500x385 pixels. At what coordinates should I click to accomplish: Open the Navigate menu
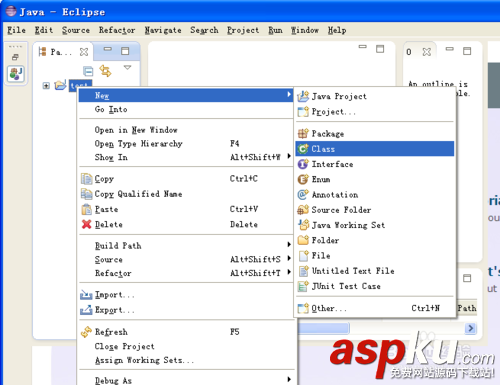(x=163, y=30)
